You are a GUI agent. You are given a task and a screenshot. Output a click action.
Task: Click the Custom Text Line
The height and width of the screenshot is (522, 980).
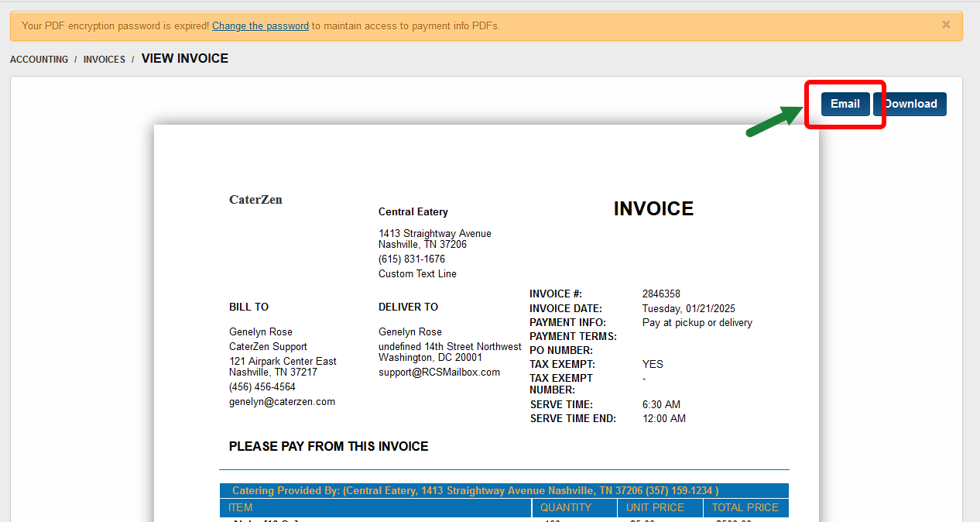(417, 274)
